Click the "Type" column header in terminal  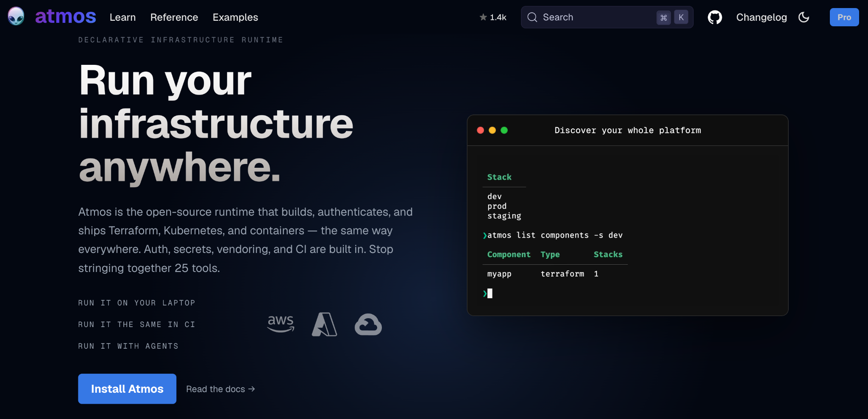click(550, 255)
